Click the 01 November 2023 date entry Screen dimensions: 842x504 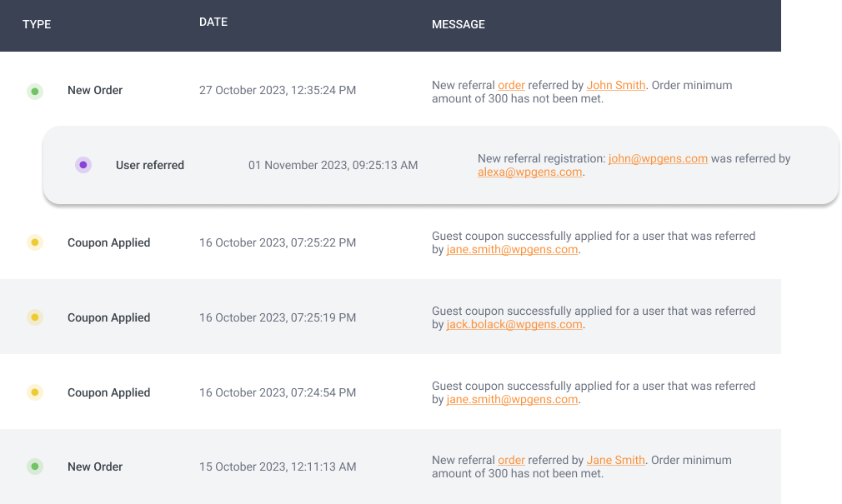[333, 165]
